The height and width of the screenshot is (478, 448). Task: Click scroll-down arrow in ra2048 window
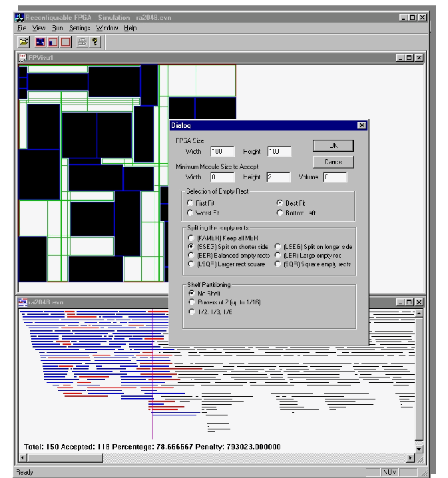[x=419, y=449]
